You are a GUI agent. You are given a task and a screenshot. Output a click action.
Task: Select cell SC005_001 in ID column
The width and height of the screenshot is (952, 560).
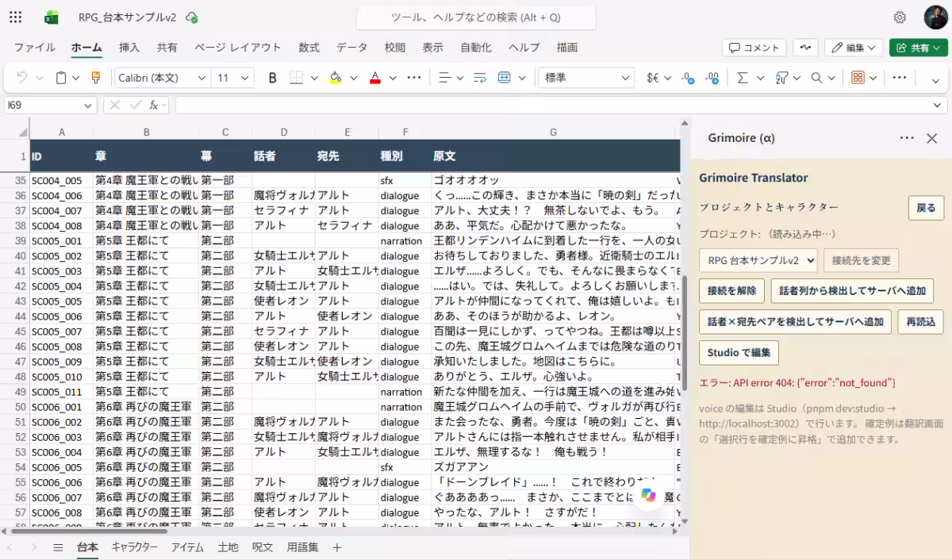click(x=61, y=240)
